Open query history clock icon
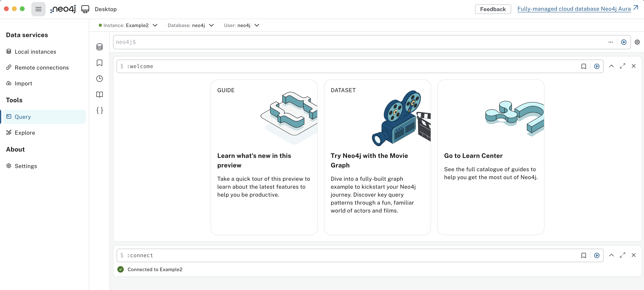Screen dimensions: 644x290 pos(100,79)
